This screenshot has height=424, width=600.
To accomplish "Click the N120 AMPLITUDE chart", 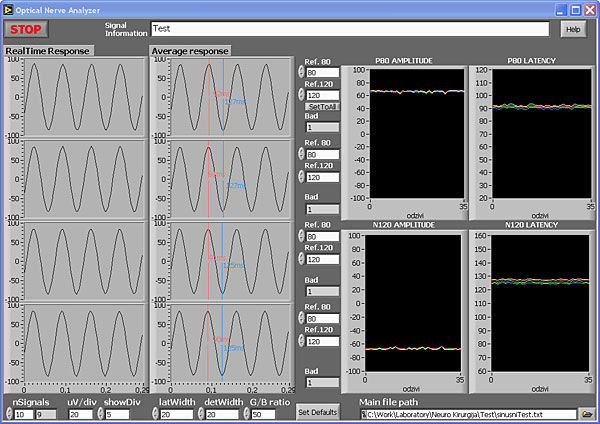I will pyautogui.click(x=413, y=303).
